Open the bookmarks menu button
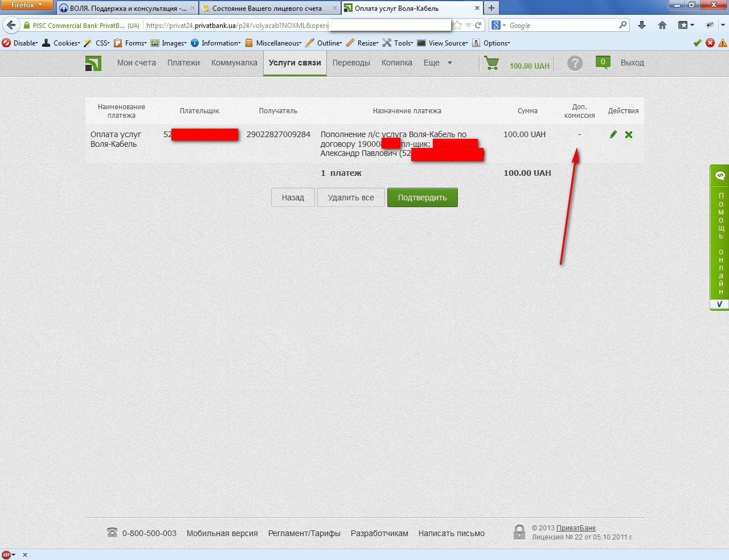 (686, 25)
